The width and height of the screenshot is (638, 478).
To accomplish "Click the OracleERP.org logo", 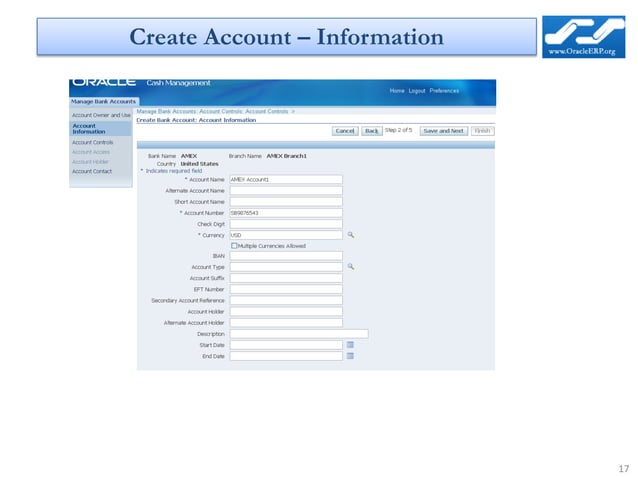I will coord(583,37).
